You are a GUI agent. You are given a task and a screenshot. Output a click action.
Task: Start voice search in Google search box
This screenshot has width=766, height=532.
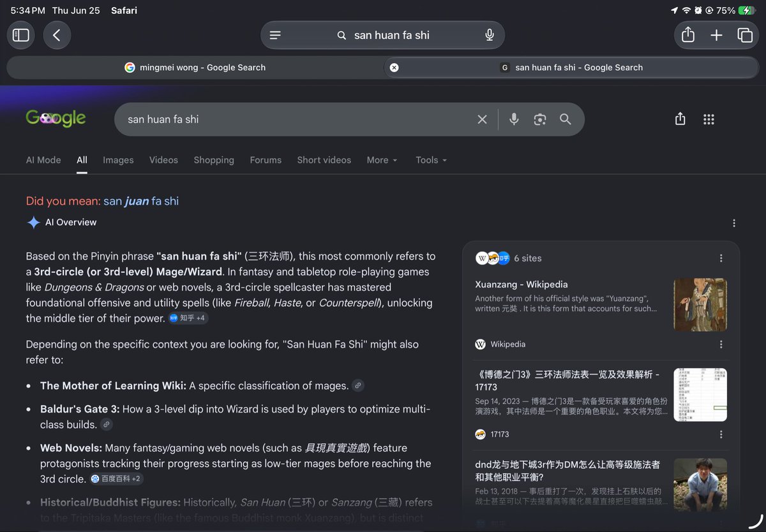(x=514, y=119)
